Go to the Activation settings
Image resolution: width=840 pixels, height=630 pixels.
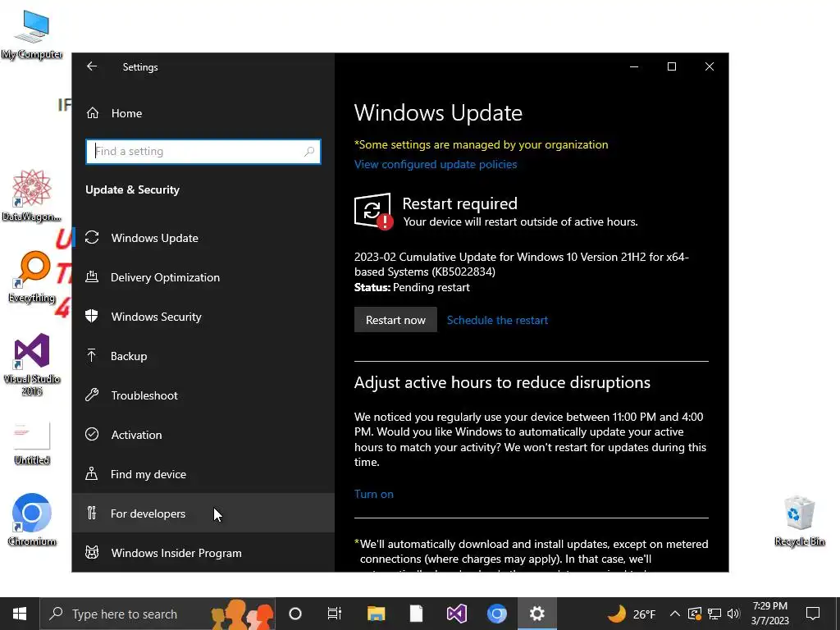[x=203, y=435]
